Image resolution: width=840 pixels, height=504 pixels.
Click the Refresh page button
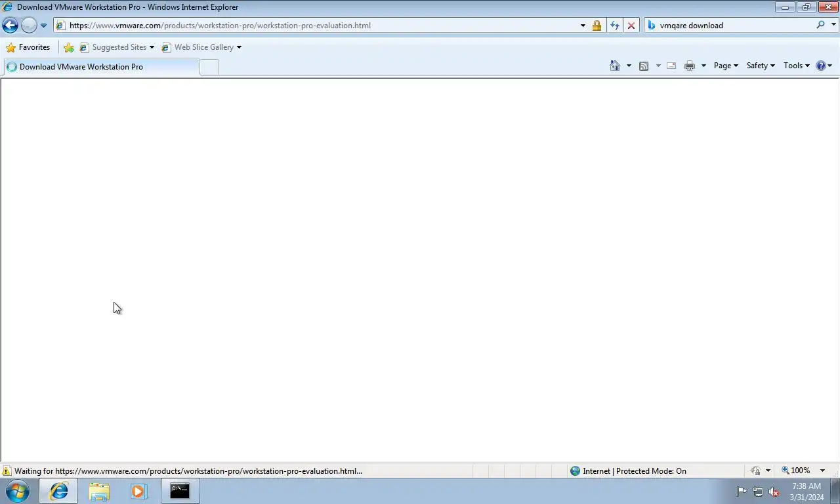point(614,26)
